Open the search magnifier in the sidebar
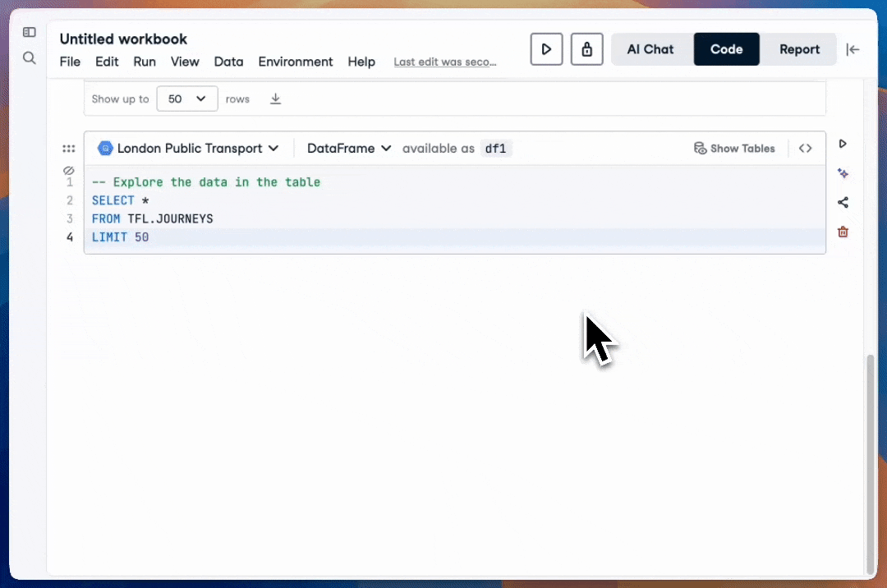 tap(30, 57)
